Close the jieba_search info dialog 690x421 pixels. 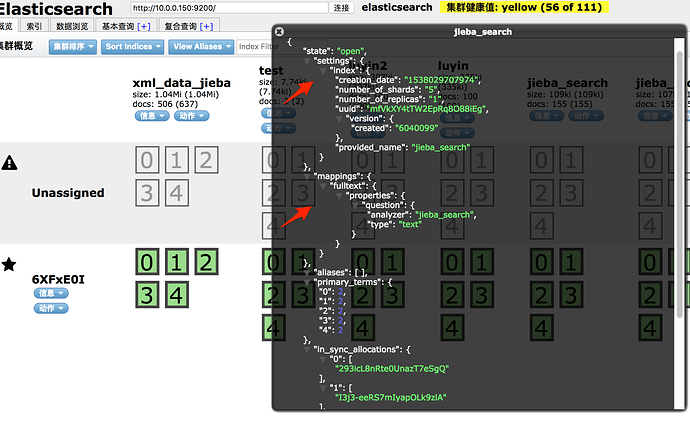(279, 32)
